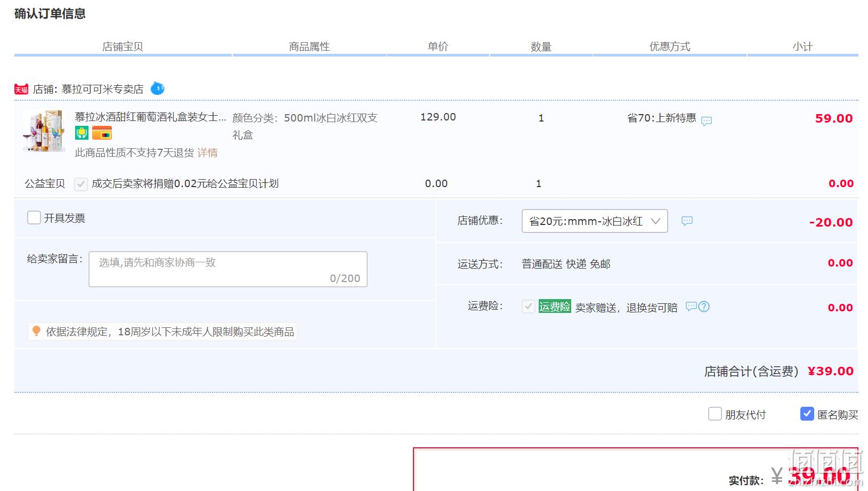Click the comment icon beside 省70:上新特惠

tap(707, 121)
